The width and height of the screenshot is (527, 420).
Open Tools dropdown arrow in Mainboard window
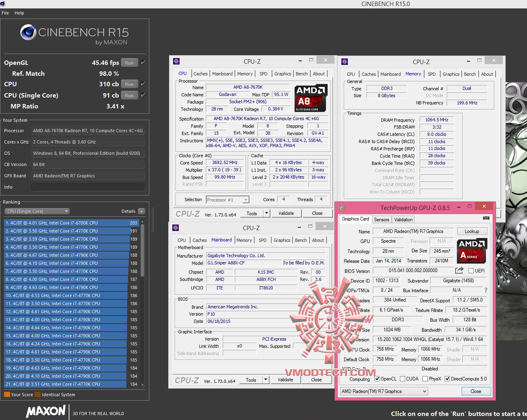[x=266, y=380]
